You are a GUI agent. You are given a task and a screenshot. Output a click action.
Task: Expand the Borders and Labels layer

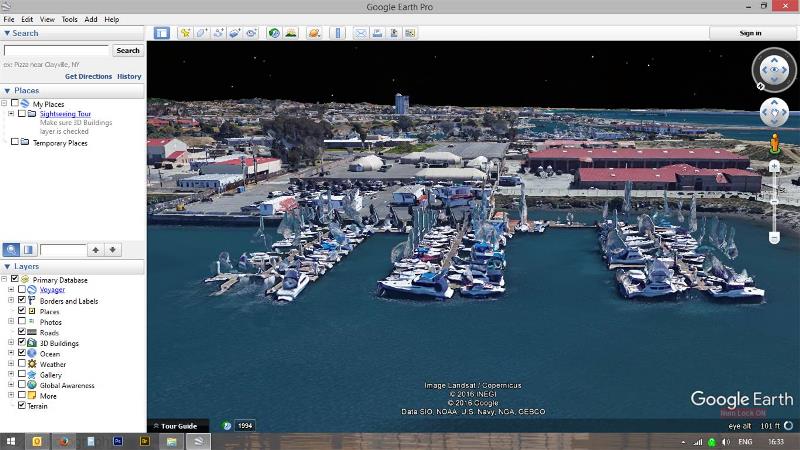11,301
